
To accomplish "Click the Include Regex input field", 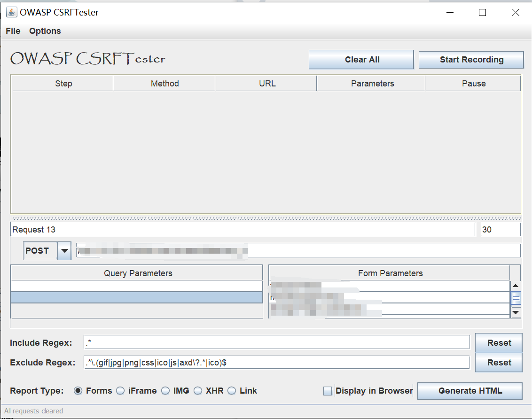I will click(x=276, y=342).
